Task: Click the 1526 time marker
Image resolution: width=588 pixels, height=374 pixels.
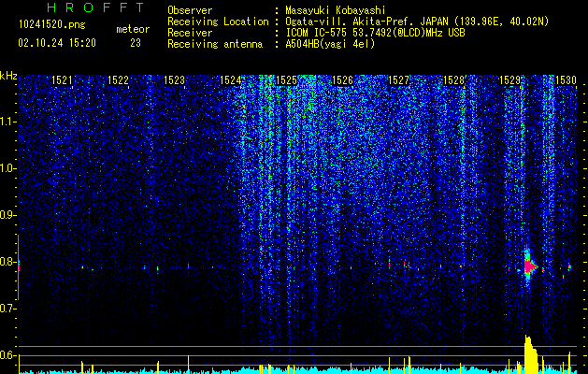Action: 343,79
